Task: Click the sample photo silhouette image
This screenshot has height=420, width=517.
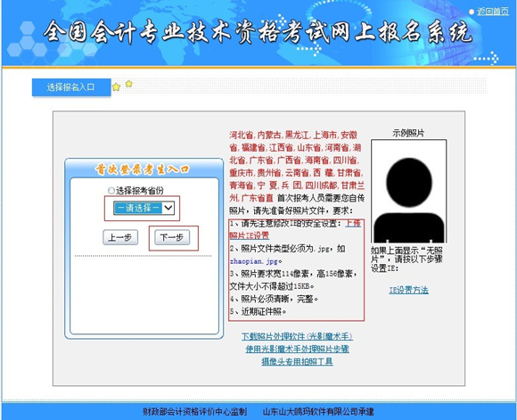Action: click(409, 191)
